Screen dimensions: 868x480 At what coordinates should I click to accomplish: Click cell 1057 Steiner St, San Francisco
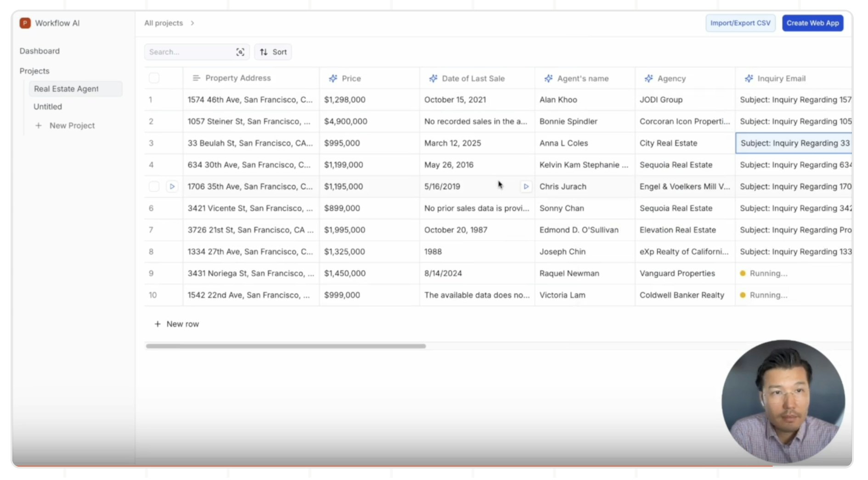point(251,121)
